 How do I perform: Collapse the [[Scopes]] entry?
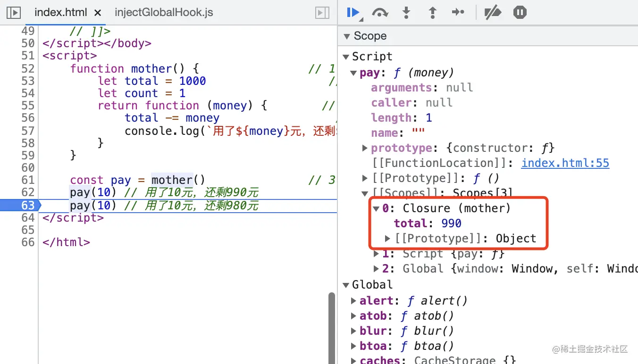[x=365, y=193]
